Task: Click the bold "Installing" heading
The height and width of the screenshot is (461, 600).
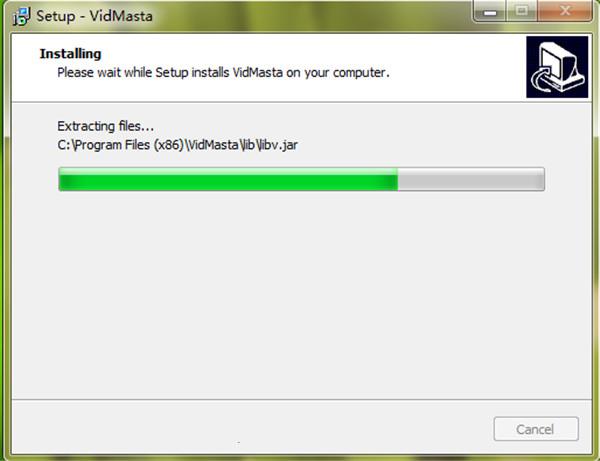Action: (70, 54)
